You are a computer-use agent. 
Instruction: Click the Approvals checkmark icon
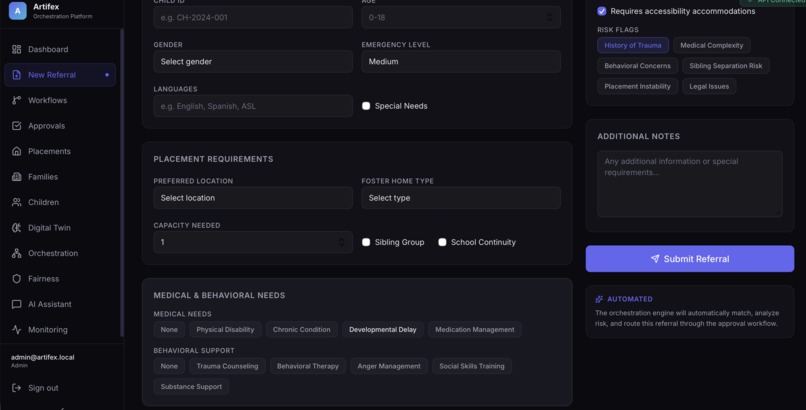(16, 126)
